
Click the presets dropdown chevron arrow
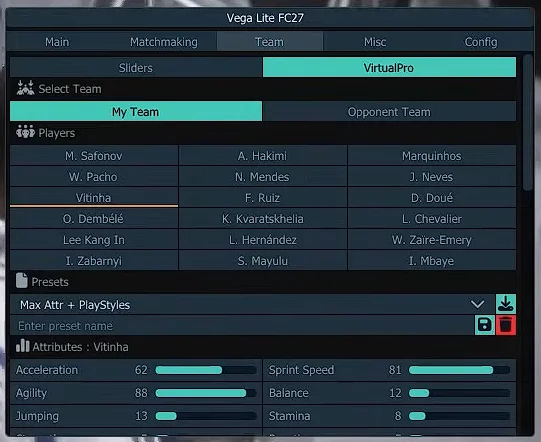point(478,304)
